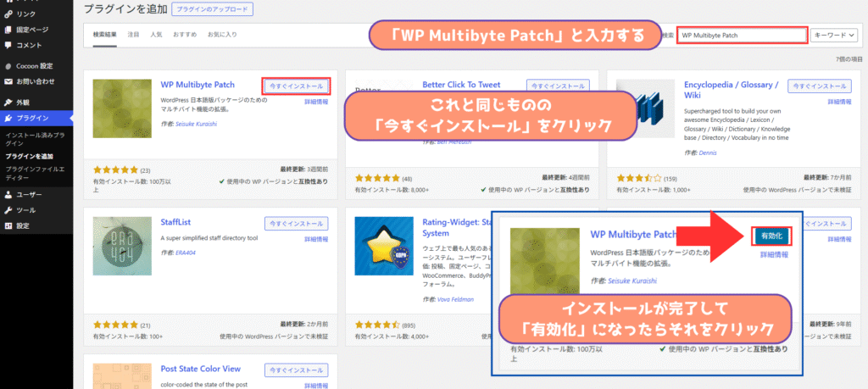
Task: Open author link Seisuke Kuraishi
Action: coord(196,124)
